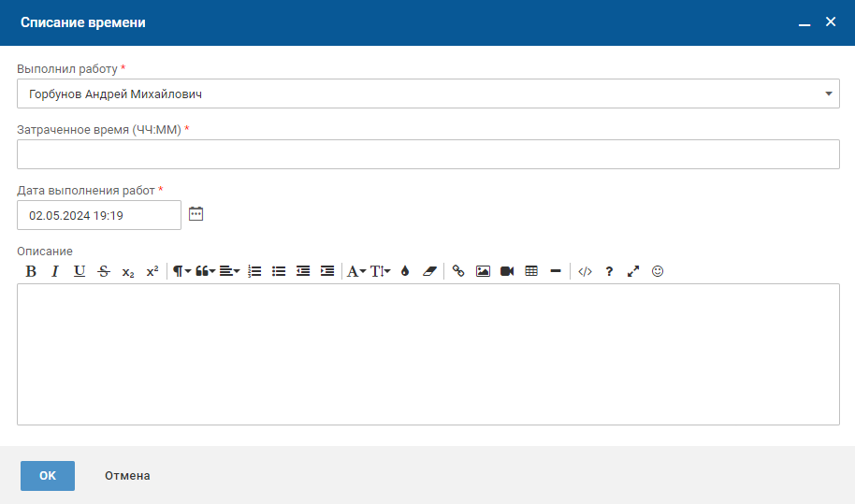
Task: Insert an image into the description
Action: tap(483, 271)
